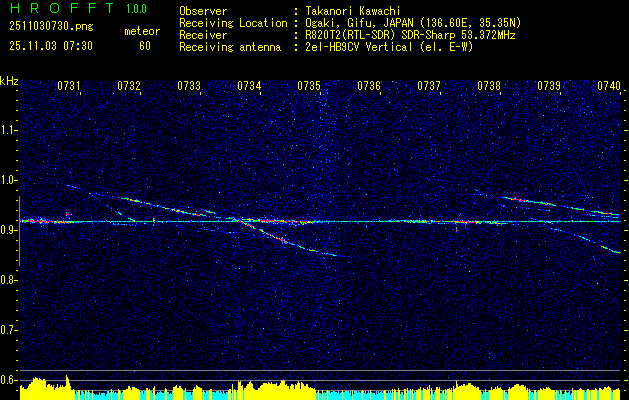The image size is (629, 400).
Task: Click the R820T2(RTL-SDR) SDR-Sharp 53.372MHz text
Action: pos(410,35)
